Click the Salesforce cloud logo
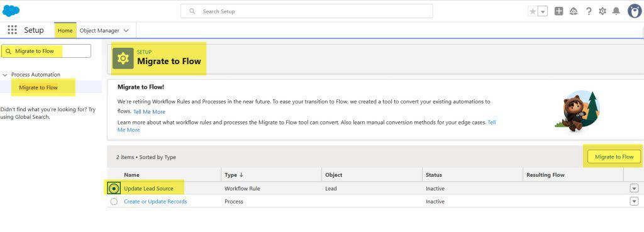Viewport: 644px width, 232px height. [11, 11]
